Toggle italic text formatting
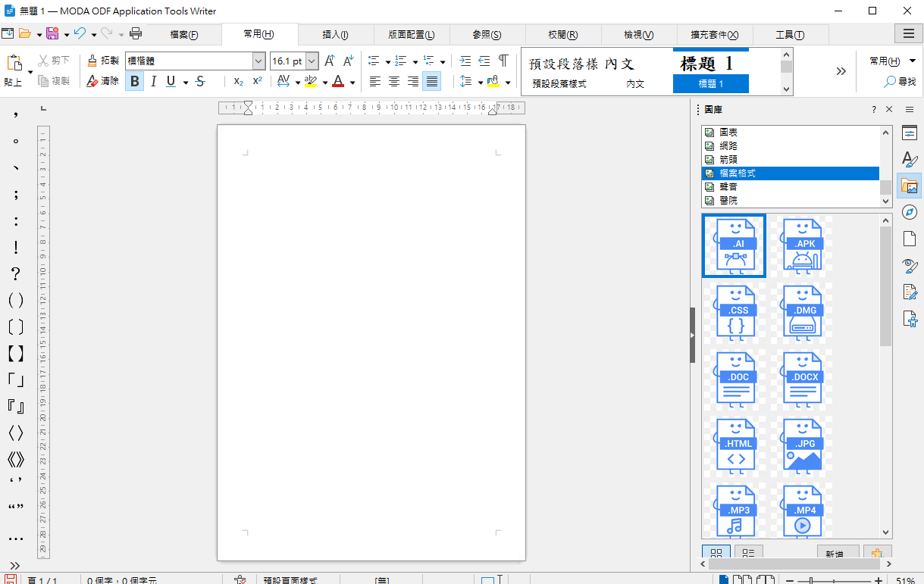 (x=153, y=82)
